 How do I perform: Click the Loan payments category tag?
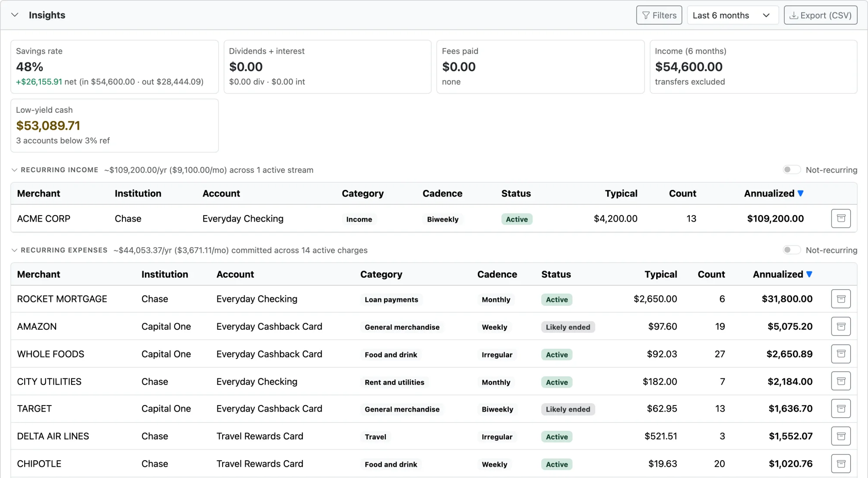(x=391, y=300)
